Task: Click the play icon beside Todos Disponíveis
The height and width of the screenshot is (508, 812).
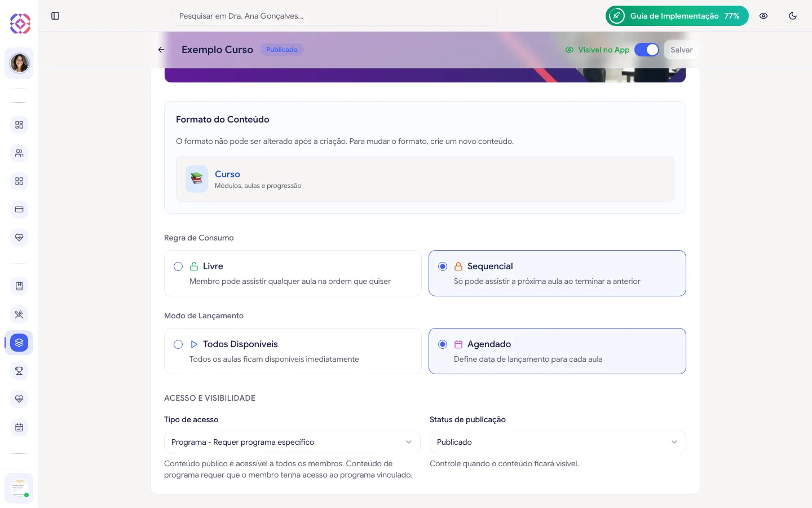Action: 194,344
